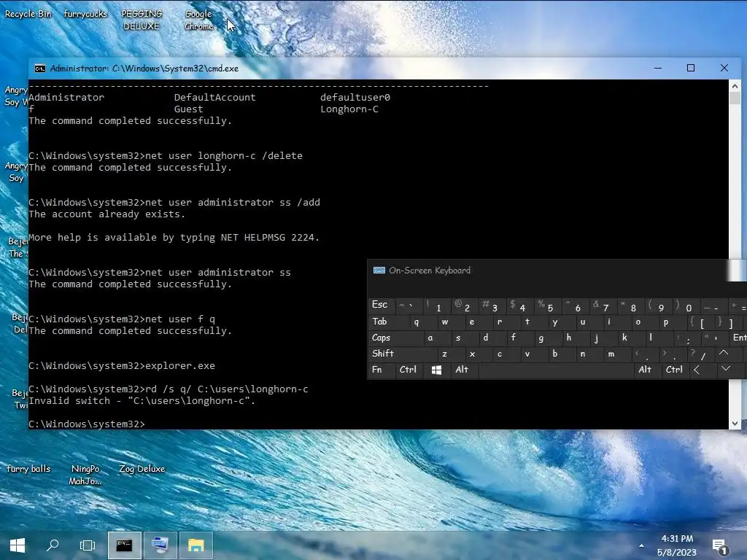Click the 'Longhorn-C' user name text
Image resolution: width=747 pixels, height=560 pixels.
click(x=349, y=109)
